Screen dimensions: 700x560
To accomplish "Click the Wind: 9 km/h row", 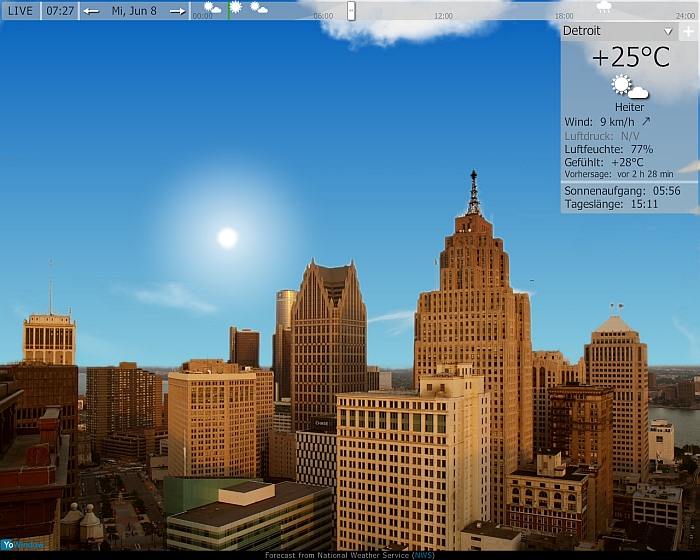I will (x=607, y=122).
